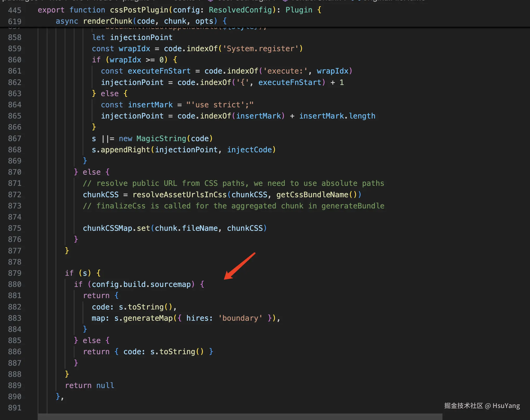Click line number 886 in gutter

coord(15,352)
